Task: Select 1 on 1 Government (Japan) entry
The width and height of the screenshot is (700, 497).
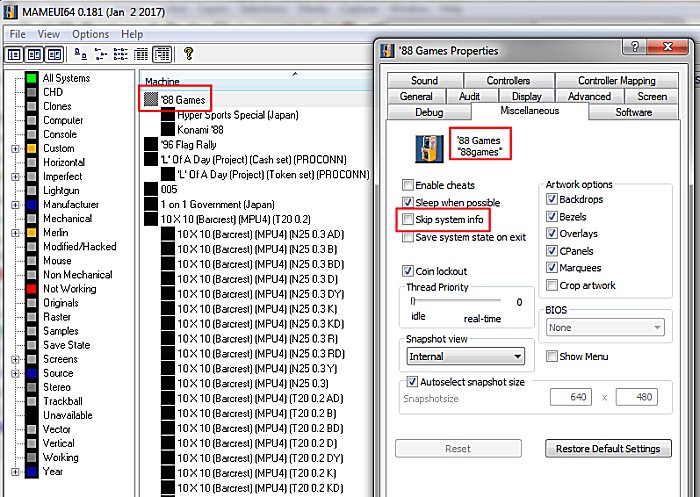Action: coord(217,205)
